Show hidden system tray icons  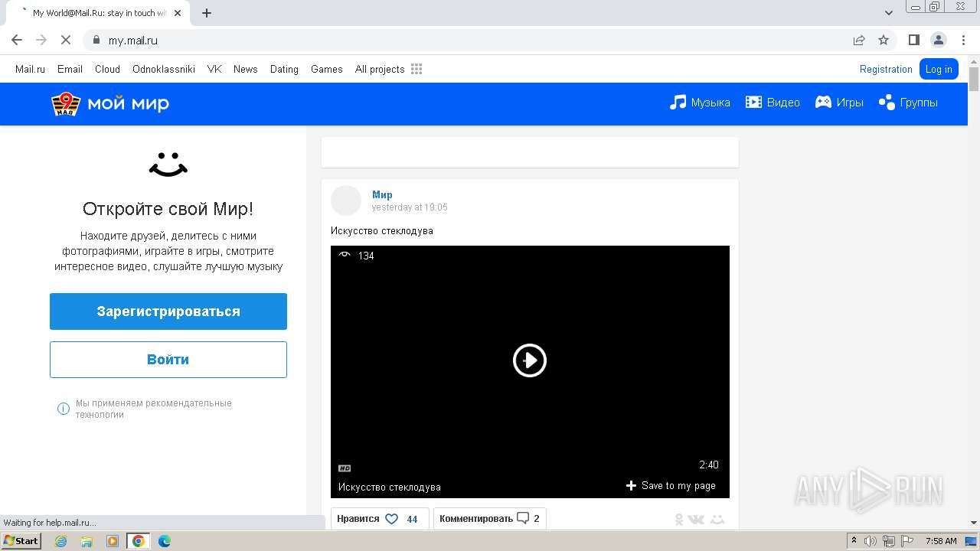point(854,541)
